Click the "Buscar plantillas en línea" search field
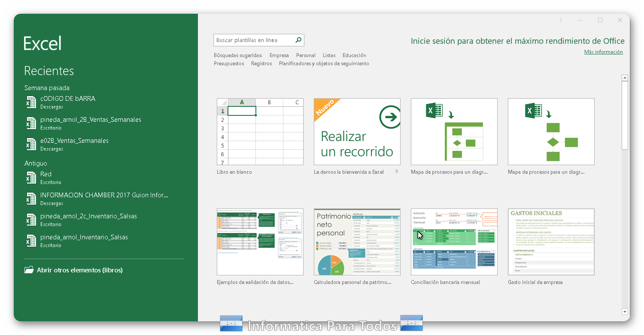This screenshot has width=644, height=335. (251, 40)
